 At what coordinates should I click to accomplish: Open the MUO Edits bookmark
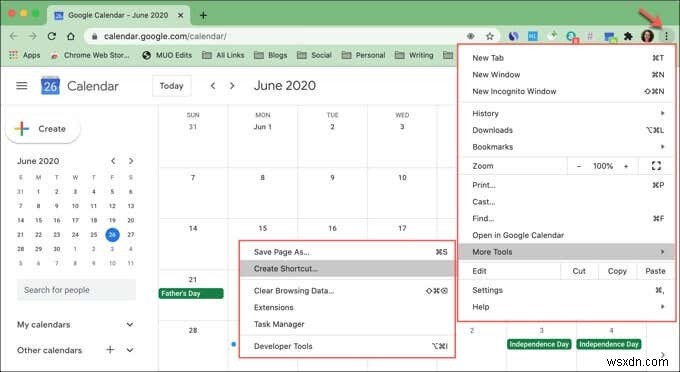(167, 55)
